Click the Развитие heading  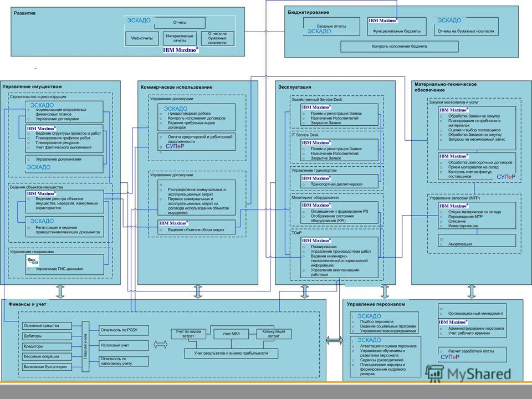(24, 13)
